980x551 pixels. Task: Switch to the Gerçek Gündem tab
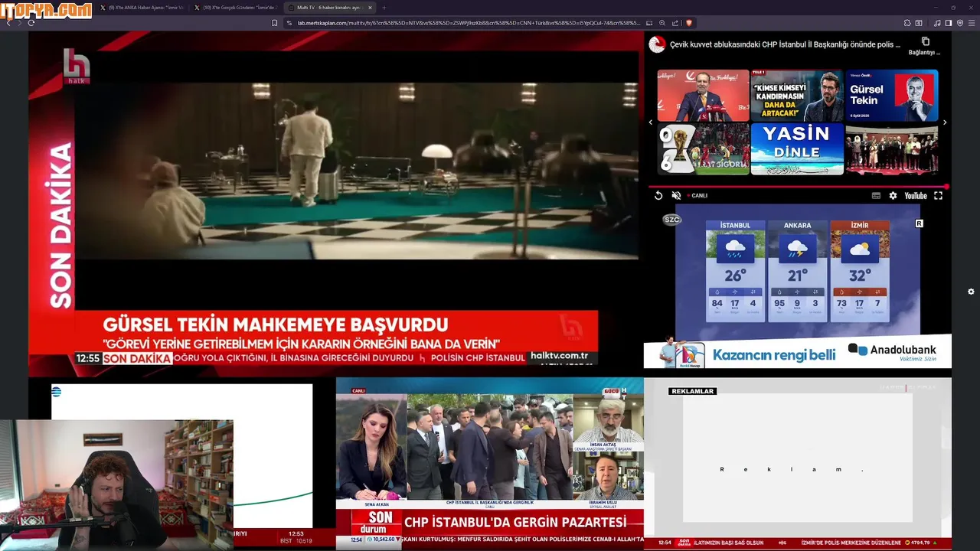[234, 8]
